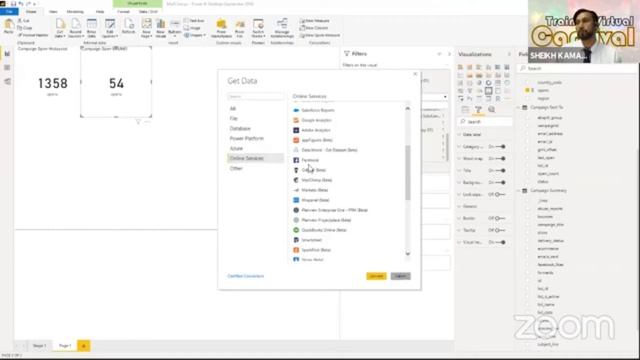
Task: Click the From File ribbon icon
Action: [x=240, y=28]
